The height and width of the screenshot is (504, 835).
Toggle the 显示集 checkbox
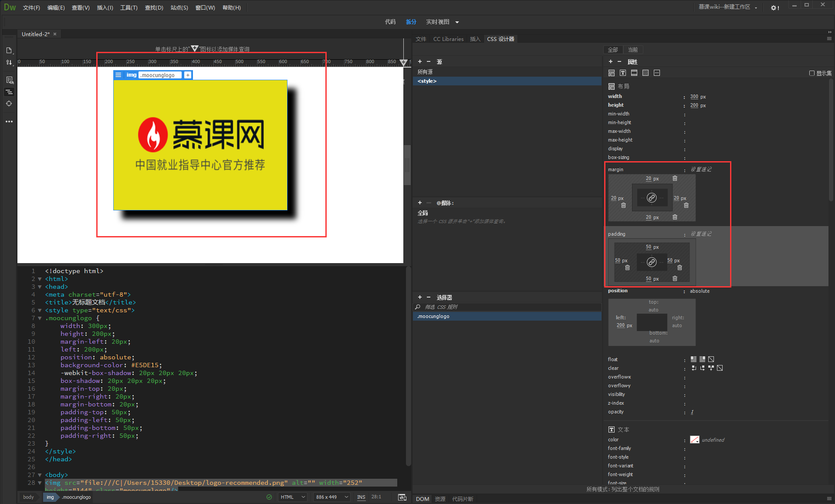(x=811, y=73)
